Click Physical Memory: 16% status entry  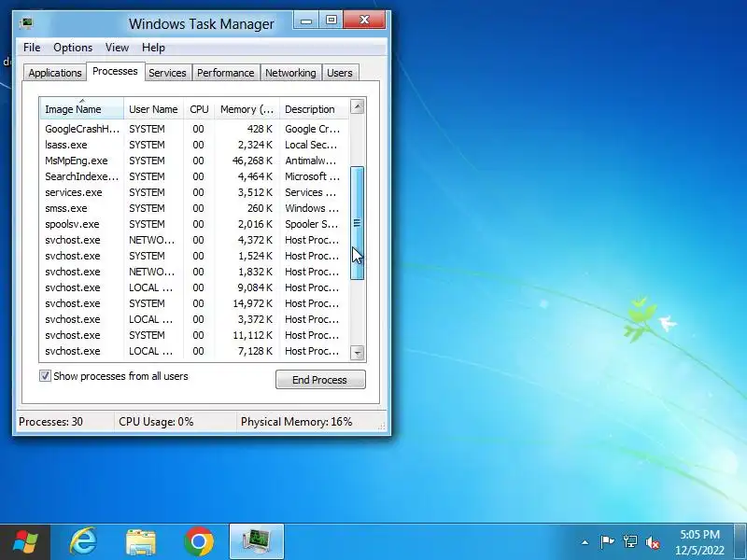click(296, 422)
